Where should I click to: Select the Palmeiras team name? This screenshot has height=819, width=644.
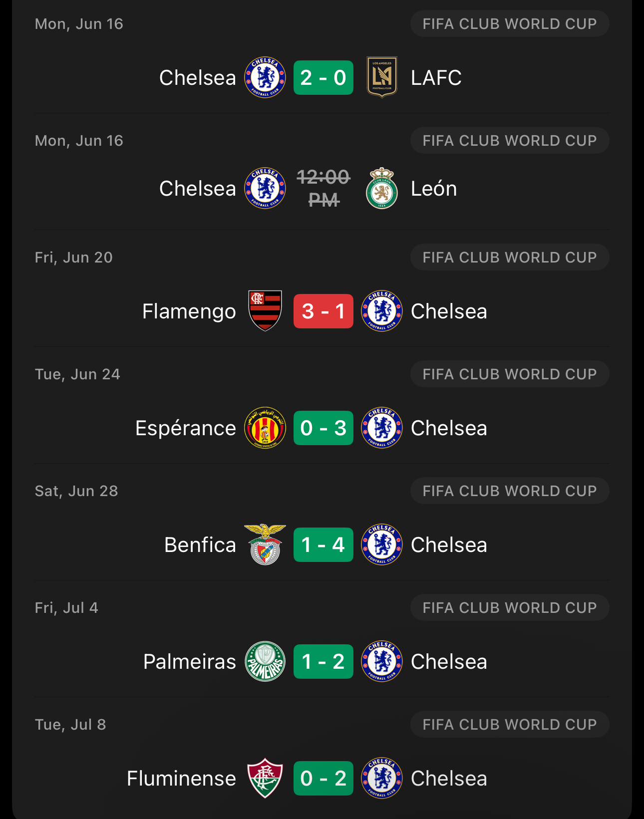coord(189,662)
